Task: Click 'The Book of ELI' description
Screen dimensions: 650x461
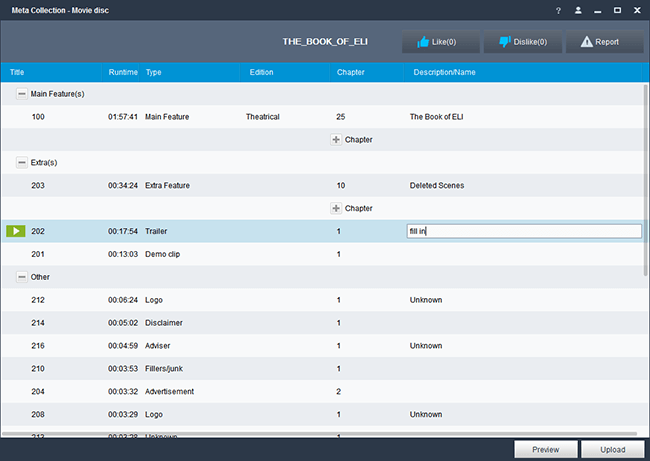Action: pyautogui.click(x=436, y=117)
